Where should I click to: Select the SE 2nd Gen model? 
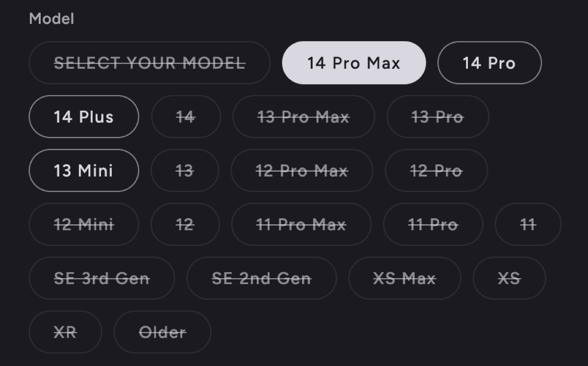(x=261, y=278)
